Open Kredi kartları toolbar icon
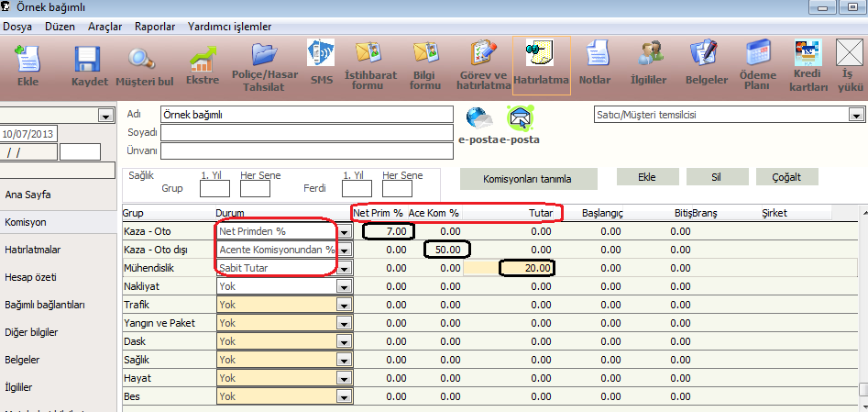The width and height of the screenshot is (868, 412). point(808,64)
